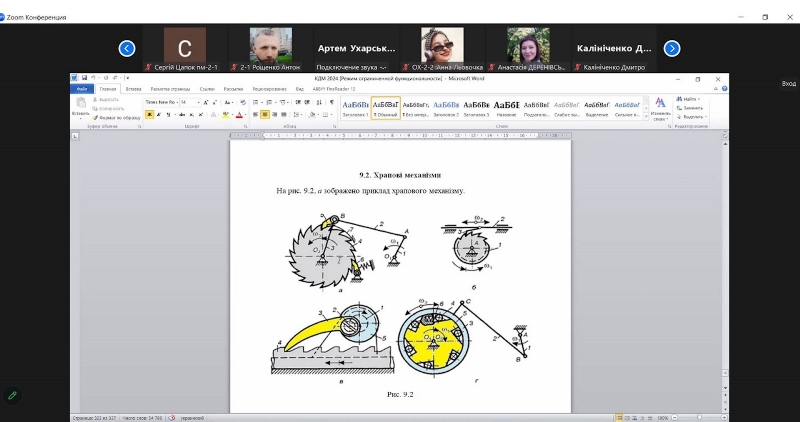
Task: Apply the Заголовок 2 style
Action: (446, 108)
